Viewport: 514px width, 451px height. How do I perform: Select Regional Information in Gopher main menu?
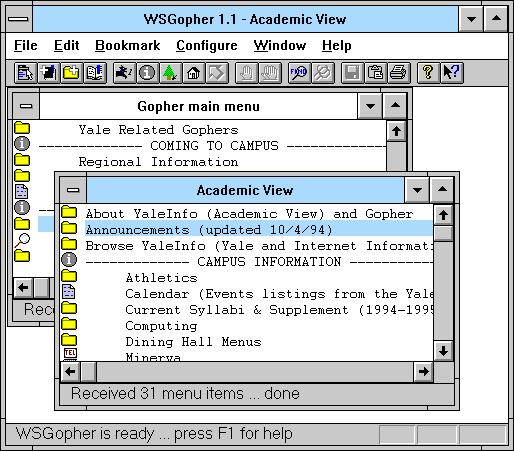(x=158, y=162)
